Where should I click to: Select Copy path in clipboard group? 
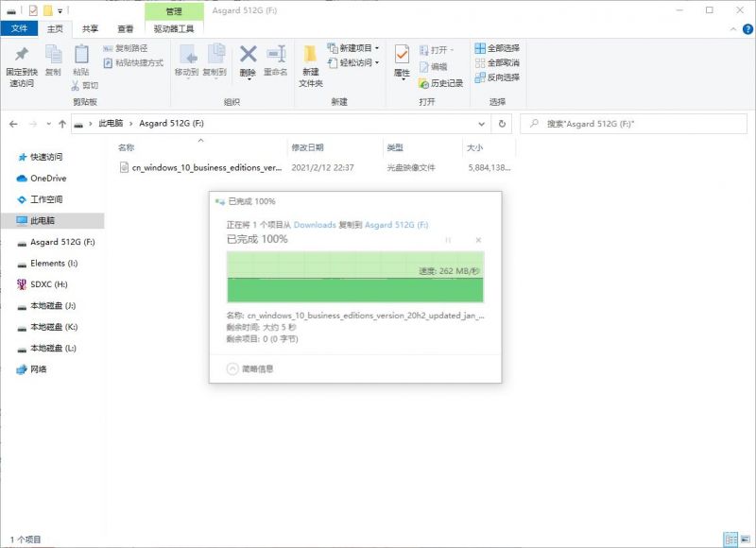[x=126, y=48]
